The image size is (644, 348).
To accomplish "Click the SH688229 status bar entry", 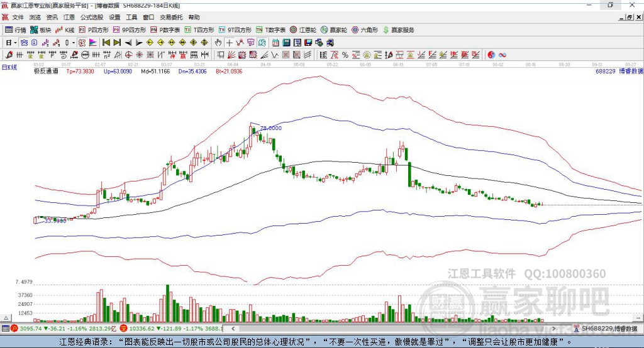I will point(609,329).
